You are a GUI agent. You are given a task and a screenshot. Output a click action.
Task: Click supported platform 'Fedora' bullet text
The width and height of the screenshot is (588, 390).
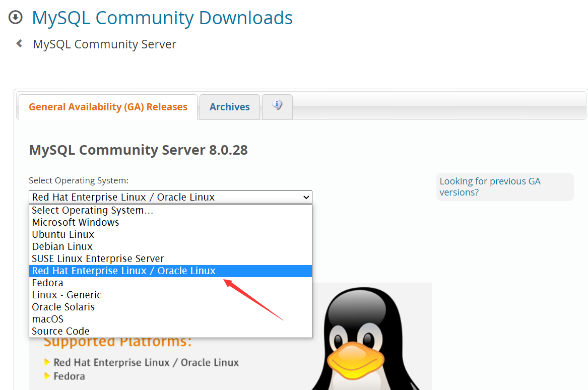[70, 376]
